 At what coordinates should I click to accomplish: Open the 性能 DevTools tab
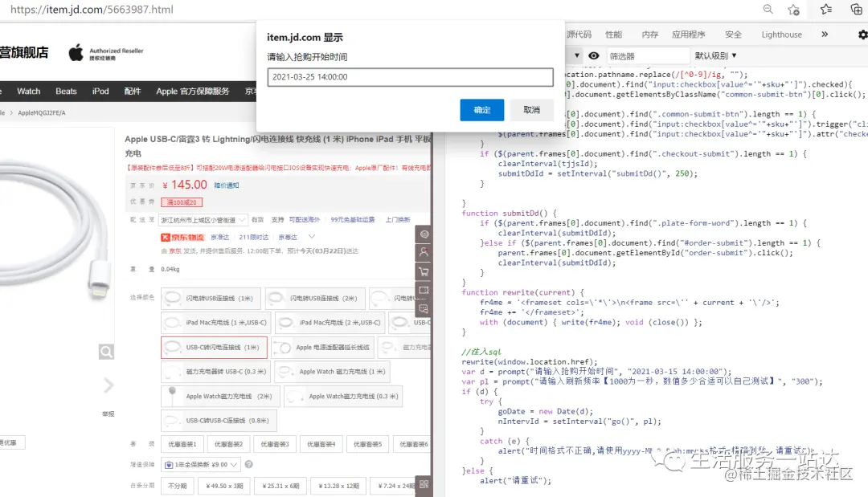[x=613, y=35]
